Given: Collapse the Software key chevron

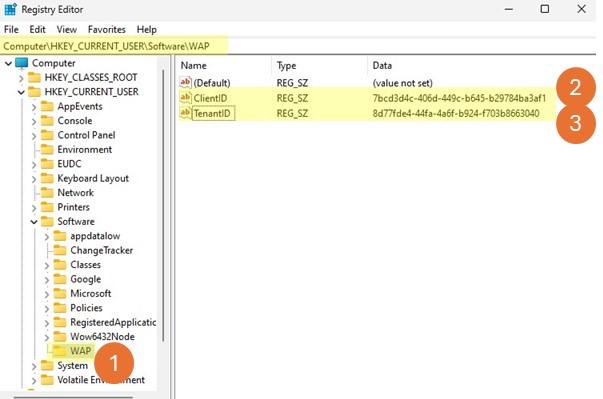Looking at the screenshot, I should 34,222.
